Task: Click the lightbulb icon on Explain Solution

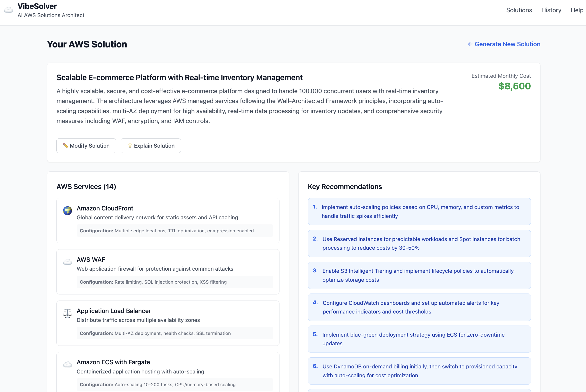Action: click(x=131, y=145)
